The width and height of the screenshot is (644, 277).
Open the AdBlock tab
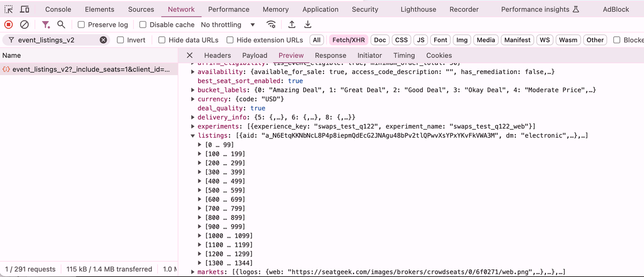(616, 10)
